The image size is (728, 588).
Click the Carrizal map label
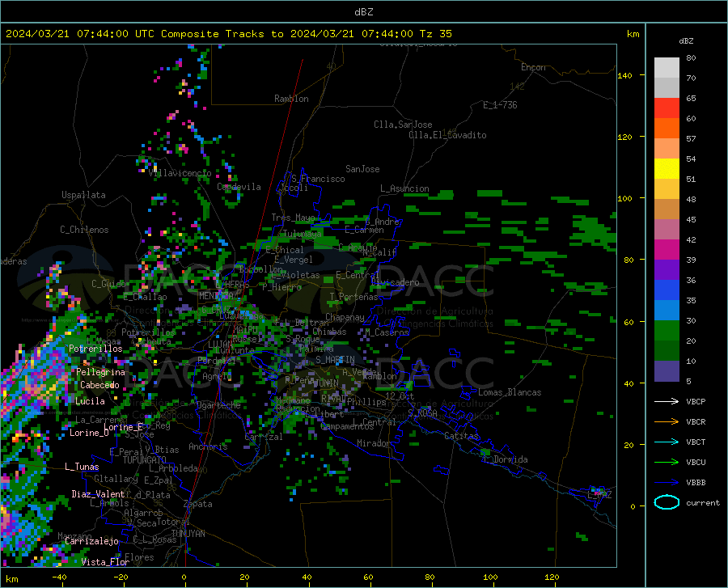[264, 437]
